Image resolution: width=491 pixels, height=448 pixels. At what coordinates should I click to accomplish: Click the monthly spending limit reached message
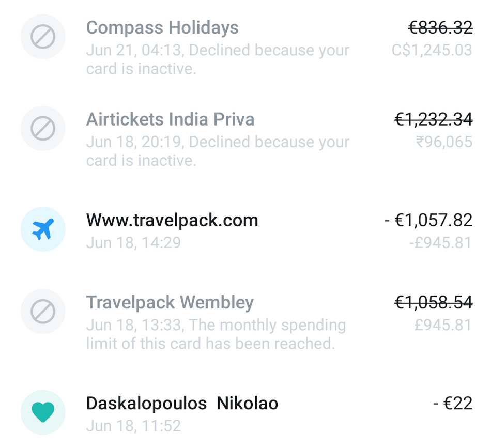(x=216, y=334)
